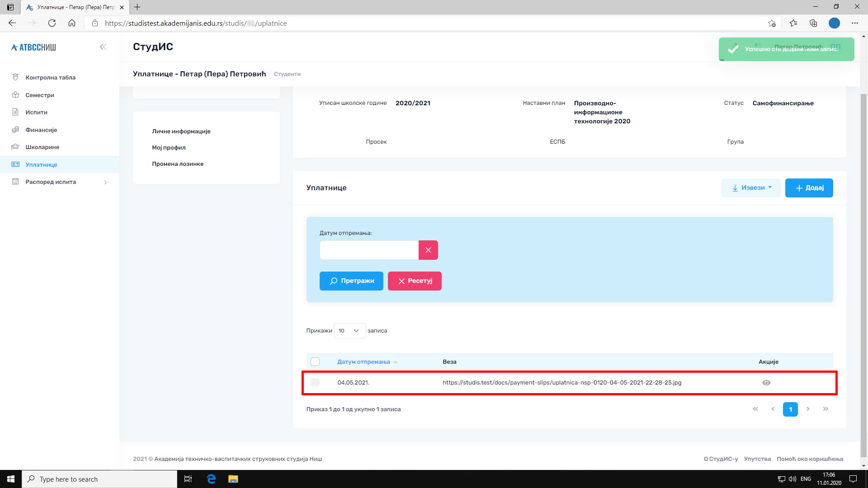Open Промена лозинке link

click(x=178, y=164)
